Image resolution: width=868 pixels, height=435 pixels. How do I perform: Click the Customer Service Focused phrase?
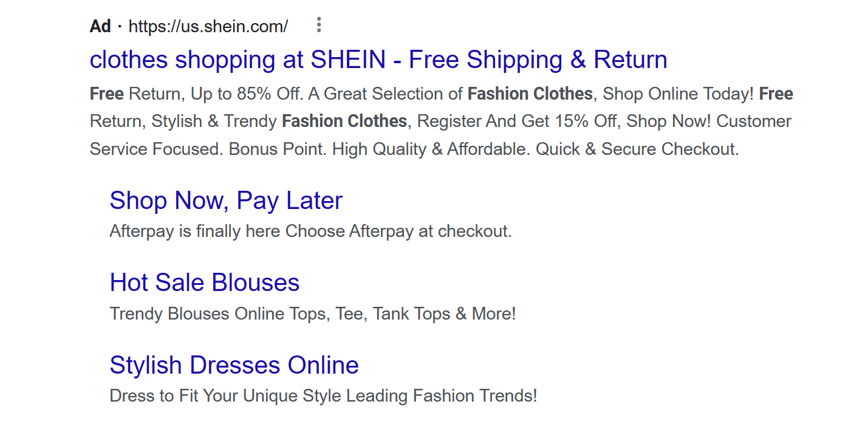[440, 135]
